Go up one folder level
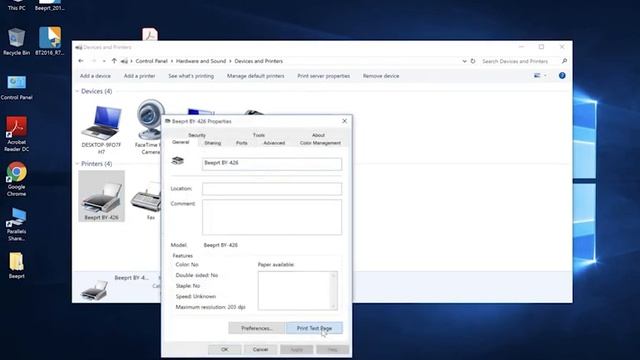Image resolution: width=640 pixels, height=360 pixels. tap(114, 61)
